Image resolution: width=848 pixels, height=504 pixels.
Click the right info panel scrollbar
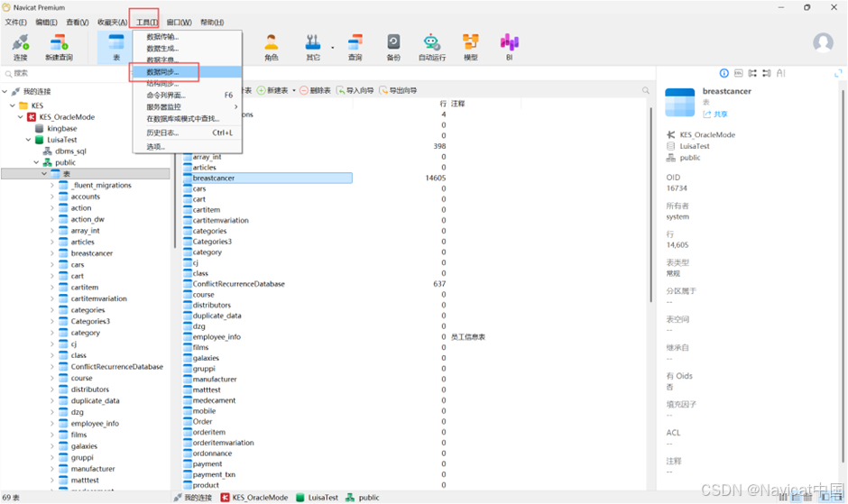(x=843, y=276)
